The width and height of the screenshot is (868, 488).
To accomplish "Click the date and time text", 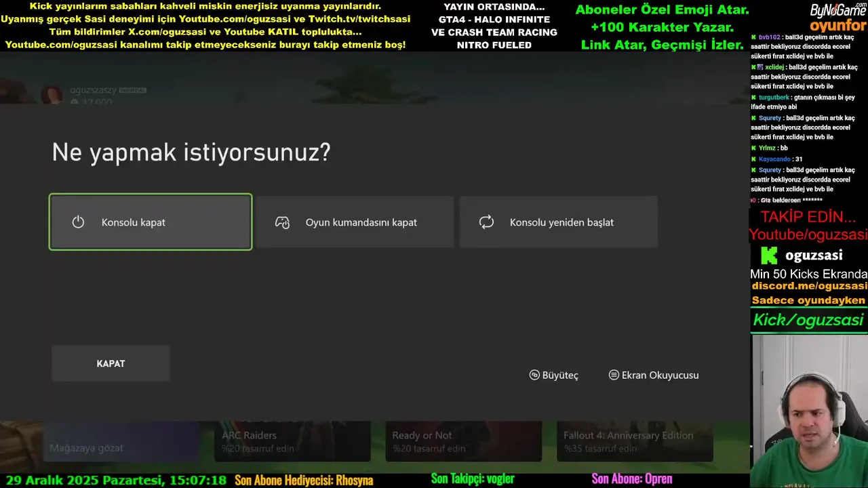I will (x=116, y=481).
